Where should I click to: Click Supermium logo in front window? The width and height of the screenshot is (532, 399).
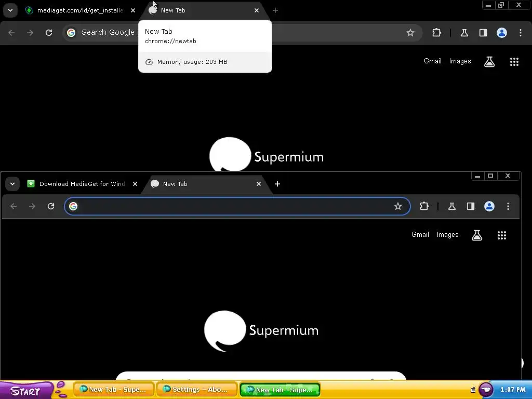tap(261, 331)
